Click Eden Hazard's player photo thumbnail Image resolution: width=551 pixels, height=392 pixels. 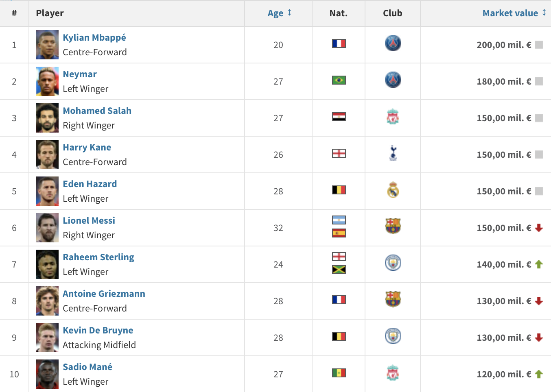click(x=47, y=191)
